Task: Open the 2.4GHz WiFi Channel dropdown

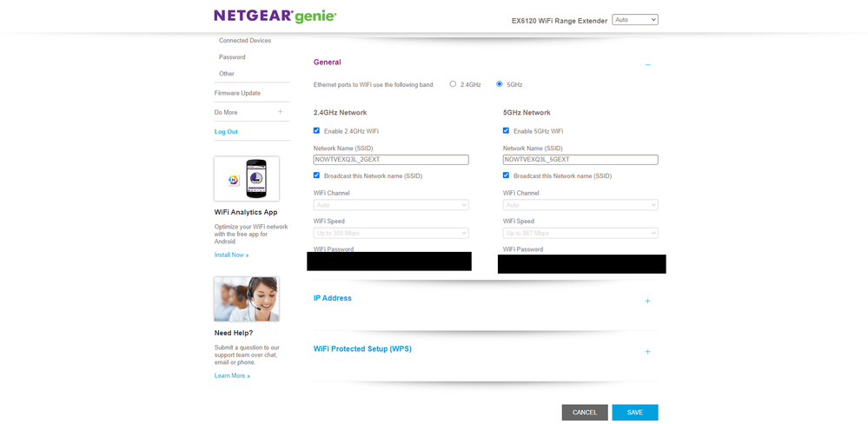Action: point(391,205)
